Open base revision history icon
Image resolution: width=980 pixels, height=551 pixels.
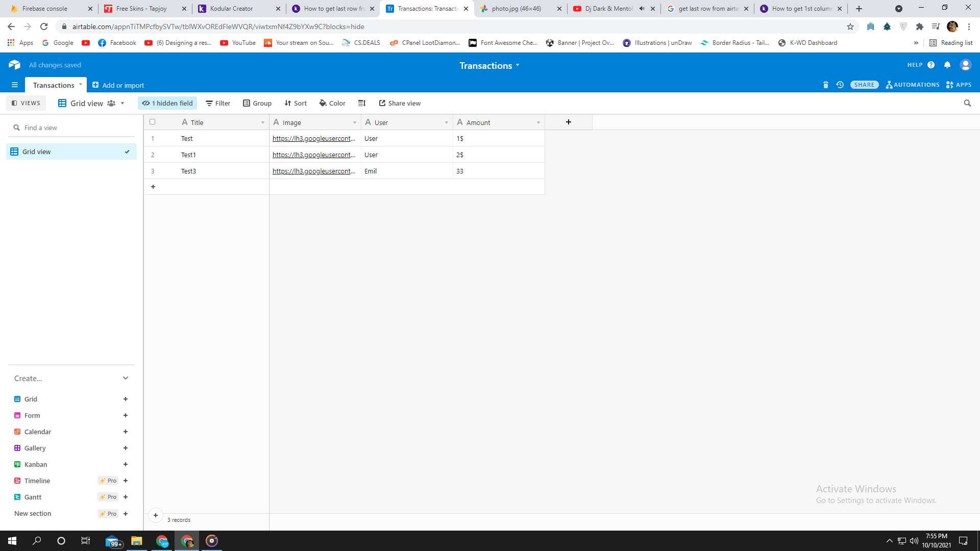click(x=840, y=85)
